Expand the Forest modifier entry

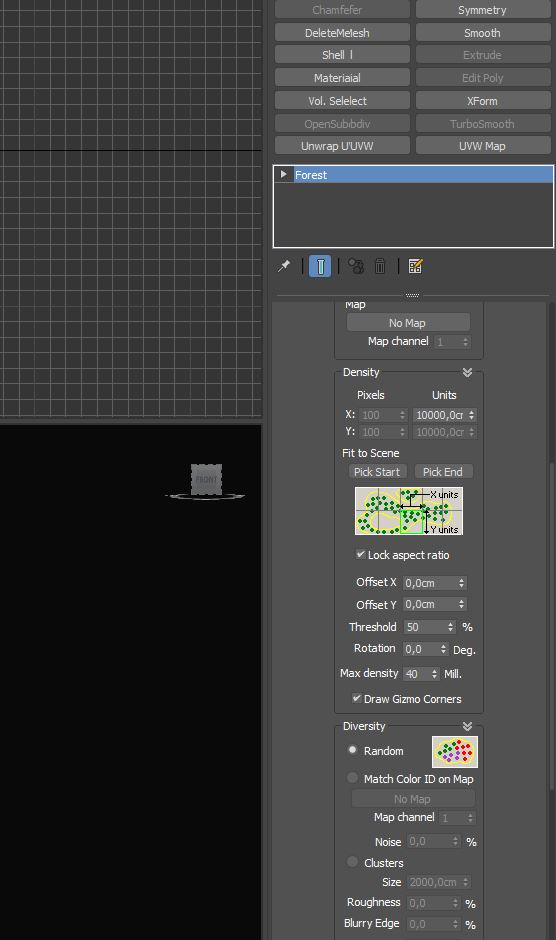[x=284, y=174]
